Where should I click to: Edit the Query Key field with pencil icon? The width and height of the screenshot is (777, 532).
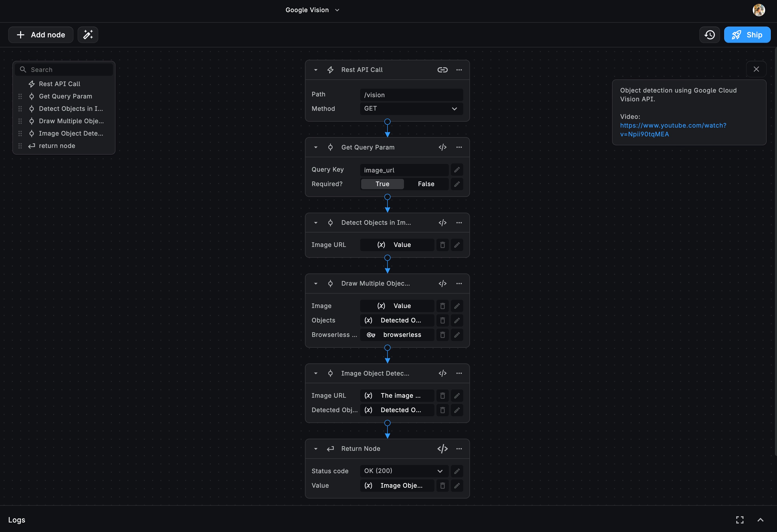pyautogui.click(x=457, y=170)
